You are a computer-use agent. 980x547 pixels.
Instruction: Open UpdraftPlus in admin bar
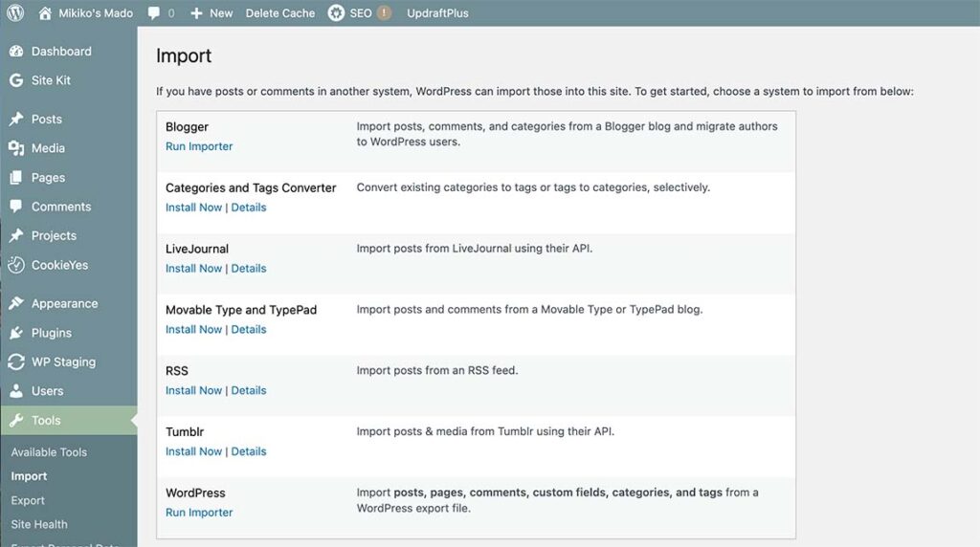pos(437,13)
